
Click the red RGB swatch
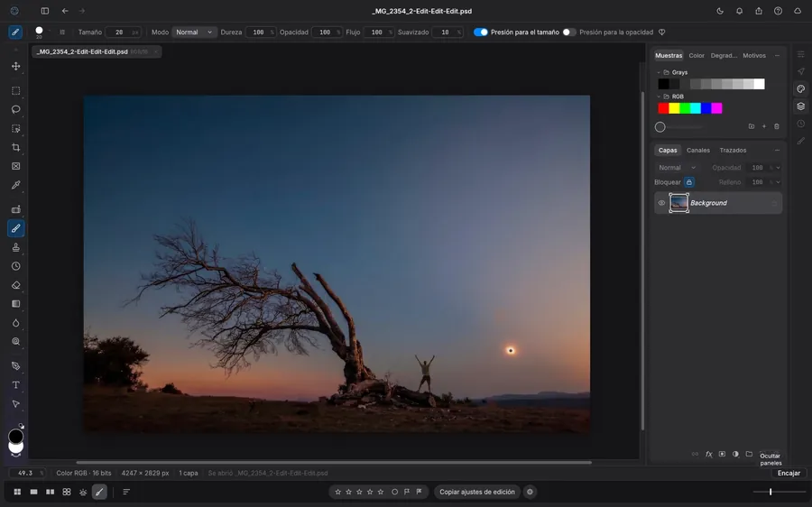(663, 108)
